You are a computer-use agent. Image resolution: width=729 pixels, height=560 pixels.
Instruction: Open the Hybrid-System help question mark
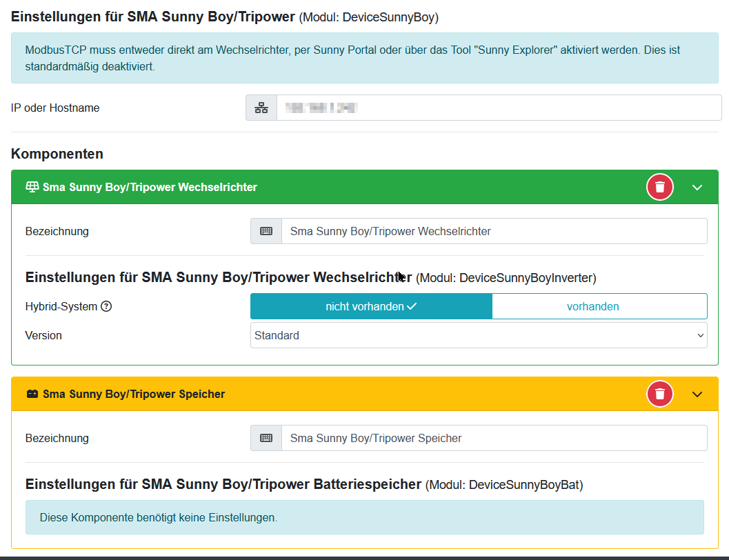(106, 306)
